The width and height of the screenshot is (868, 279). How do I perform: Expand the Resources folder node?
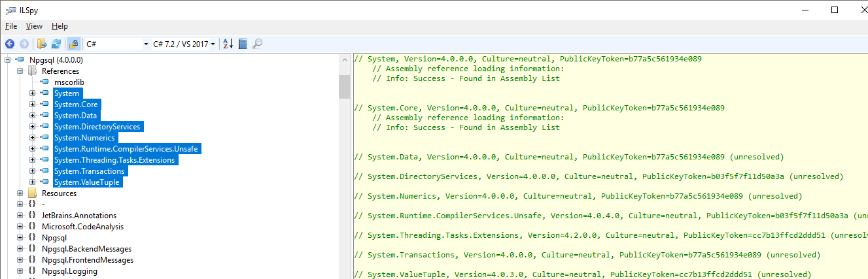(20, 193)
